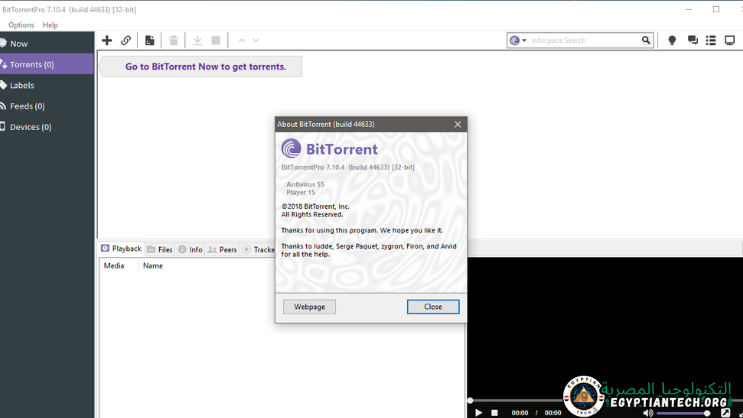Click the Create New Torrent file icon
Viewport: 743px width, 418px height.
(150, 40)
